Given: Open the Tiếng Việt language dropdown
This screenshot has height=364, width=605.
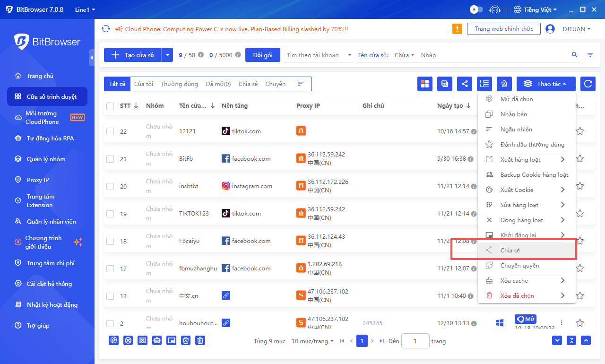Looking at the screenshot, I should [536, 9].
